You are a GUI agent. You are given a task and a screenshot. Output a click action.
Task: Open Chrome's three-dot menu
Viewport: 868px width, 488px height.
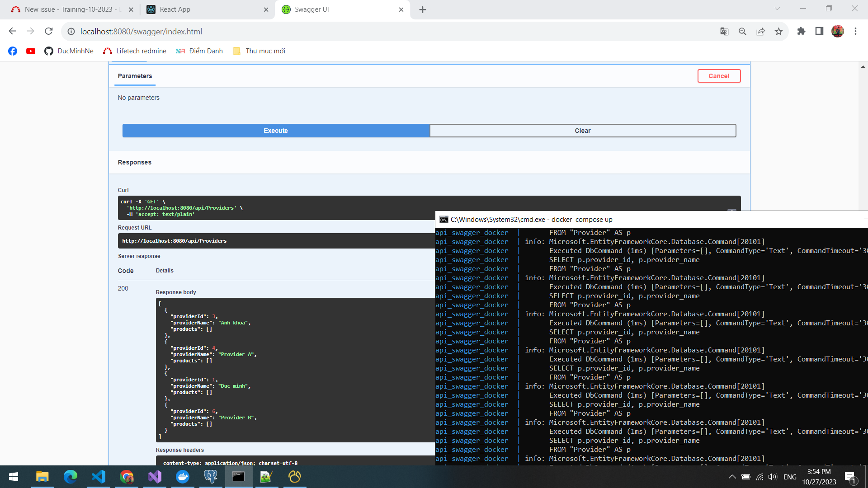coord(855,31)
